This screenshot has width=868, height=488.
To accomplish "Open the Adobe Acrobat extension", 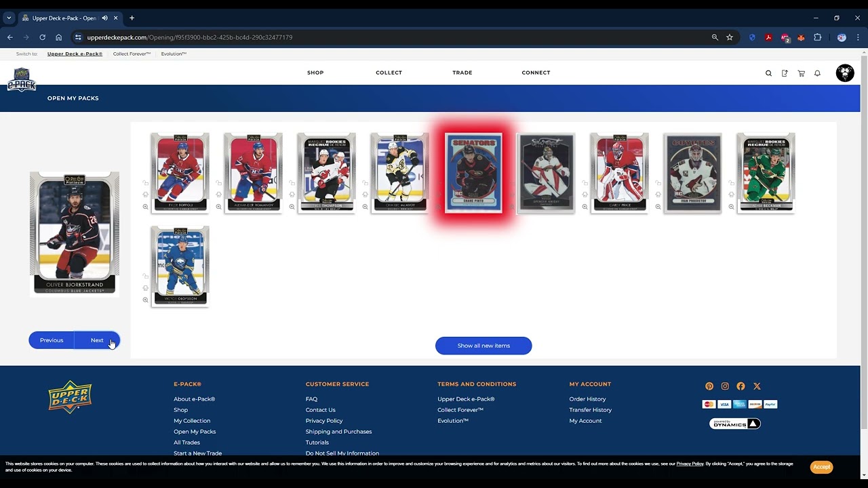I will click(768, 37).
